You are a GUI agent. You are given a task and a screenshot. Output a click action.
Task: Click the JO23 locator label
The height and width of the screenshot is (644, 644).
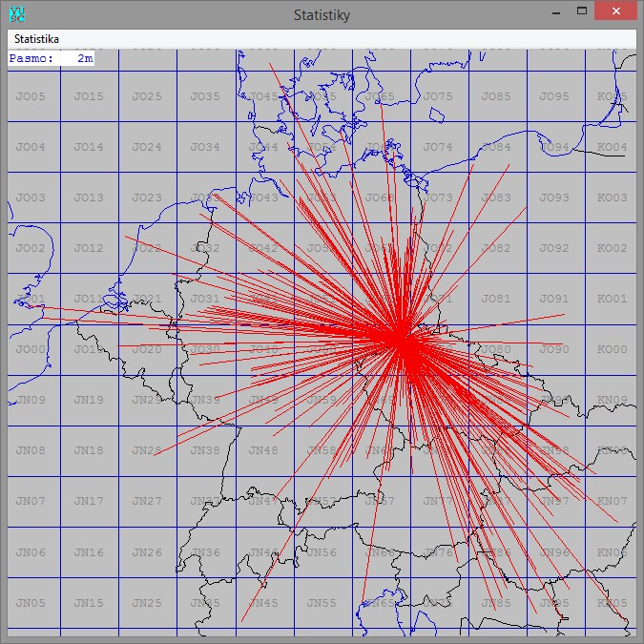147,197
